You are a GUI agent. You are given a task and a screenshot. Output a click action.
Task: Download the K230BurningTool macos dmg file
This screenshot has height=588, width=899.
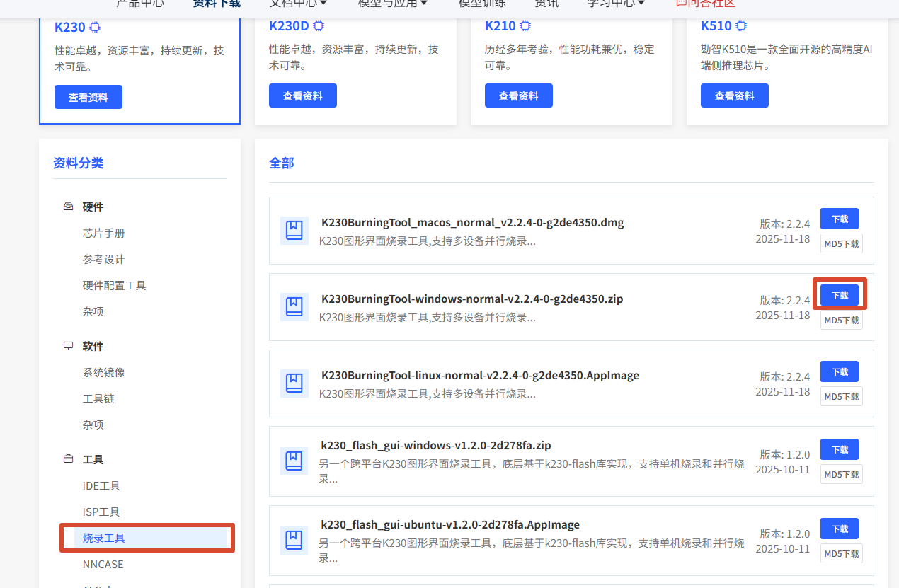[x=840, y=219]
